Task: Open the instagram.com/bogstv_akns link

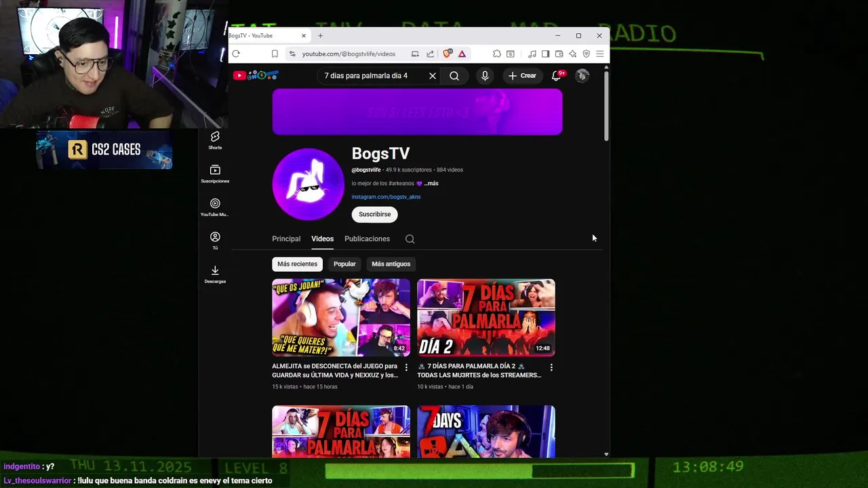Action: tap(386, 197)
